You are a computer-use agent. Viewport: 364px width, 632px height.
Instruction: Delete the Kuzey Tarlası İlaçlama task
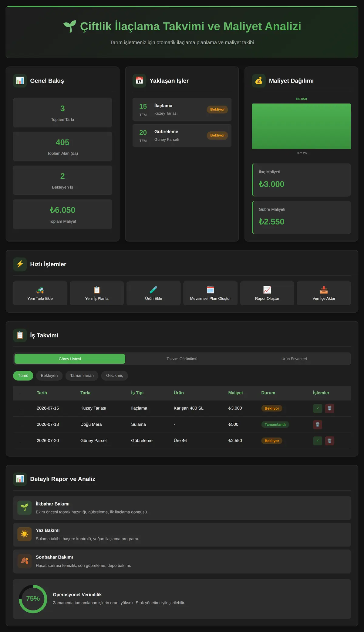coord(329,408)
